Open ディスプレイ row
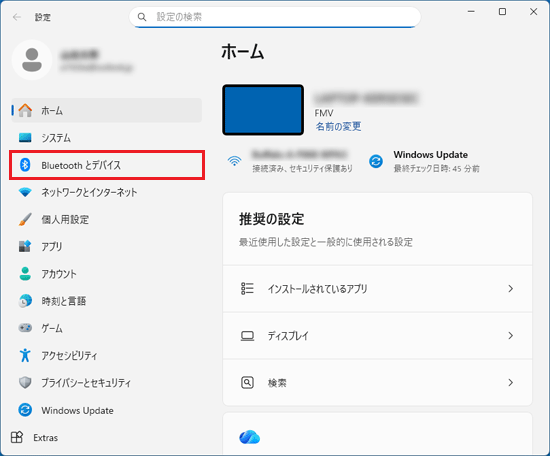Viewport: 550px width, 456px height. (377, 336)
